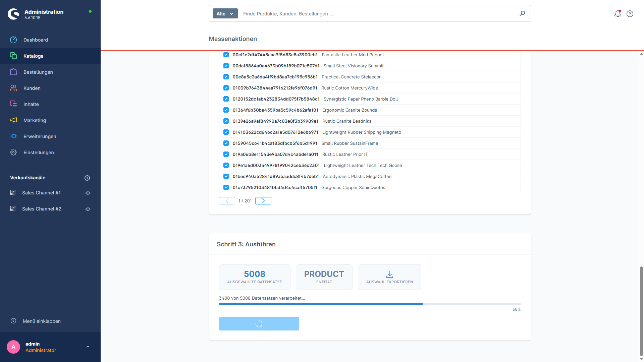Click the search magnifier icon

pos(522,13)
